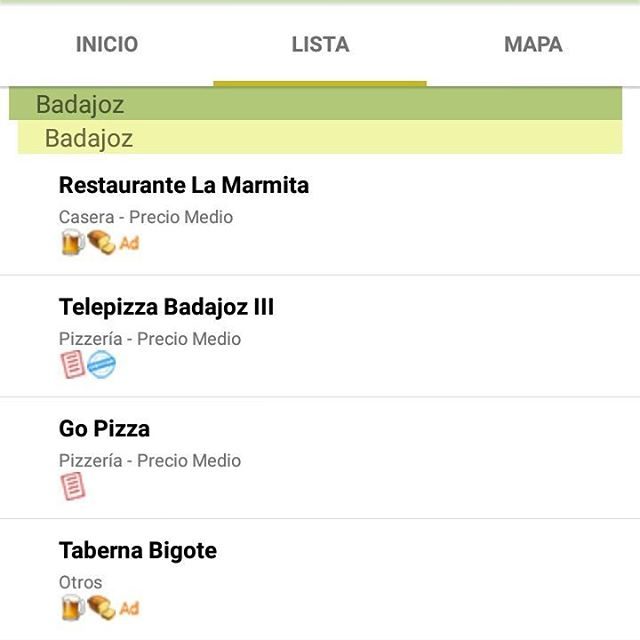Tap bread icon under Taberna Bigote
640x640 pixels.
pos(101,607)
